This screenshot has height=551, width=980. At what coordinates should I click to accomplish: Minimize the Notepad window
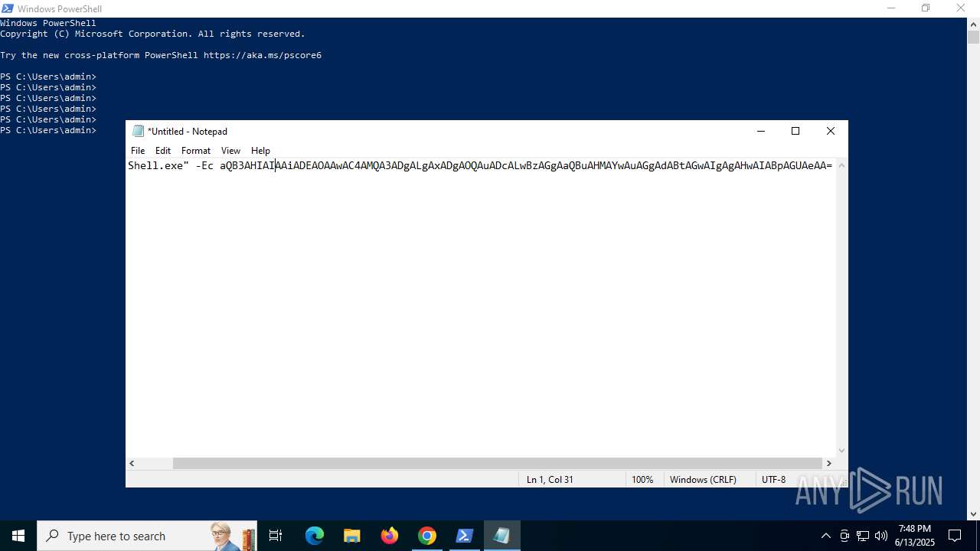pos(760,131)
